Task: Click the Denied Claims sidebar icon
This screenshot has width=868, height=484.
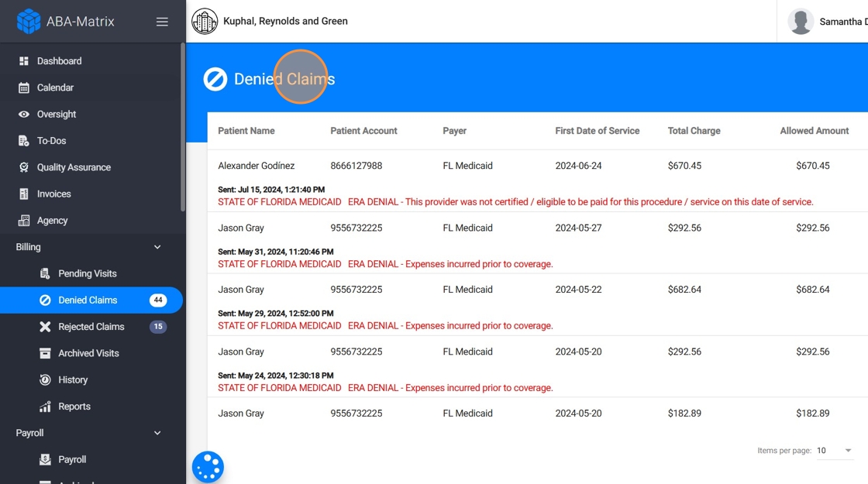Action: (45, 300)
